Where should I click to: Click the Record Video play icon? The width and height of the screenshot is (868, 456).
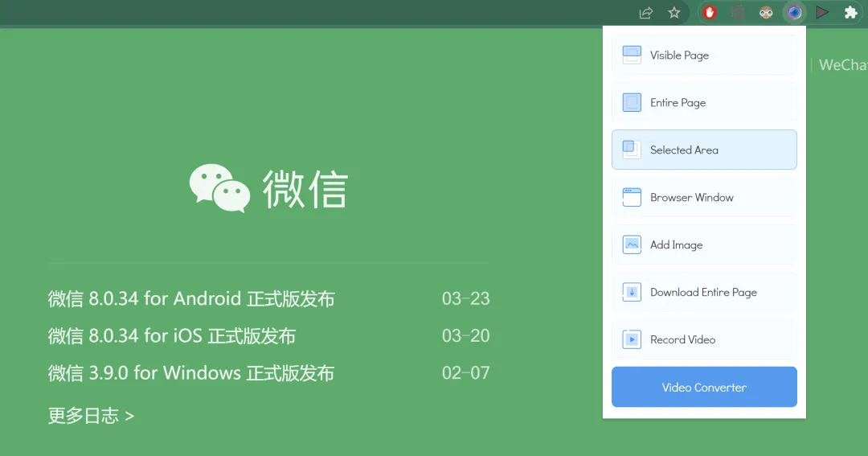tap(632, 339)
